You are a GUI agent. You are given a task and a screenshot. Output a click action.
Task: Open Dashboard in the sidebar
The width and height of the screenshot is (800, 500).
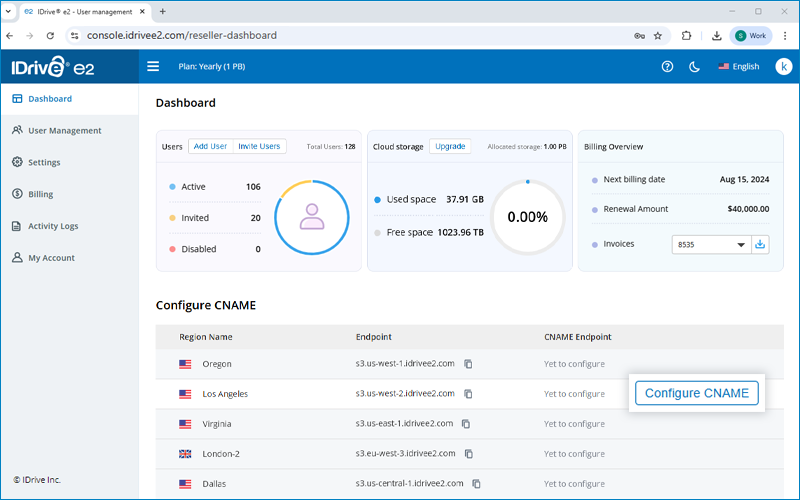pyautogui.click(x=69, y=99)
